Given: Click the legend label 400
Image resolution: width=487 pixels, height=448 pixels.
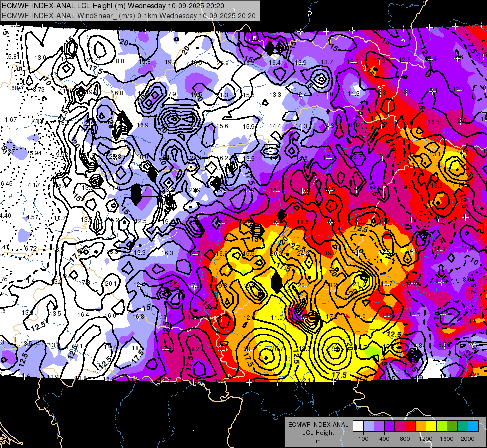Looking at the screenshot, I should pyautogui.click(x=384, y=439).
